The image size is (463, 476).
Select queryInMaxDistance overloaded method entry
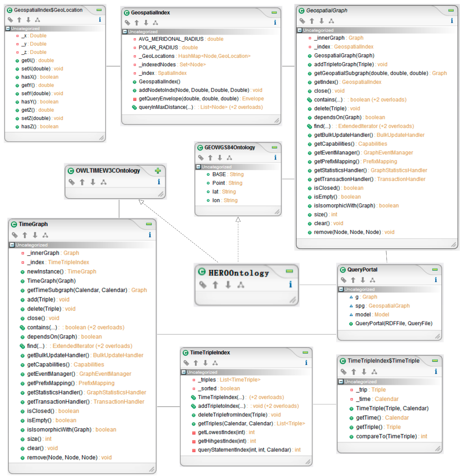(x=166, y=107)
